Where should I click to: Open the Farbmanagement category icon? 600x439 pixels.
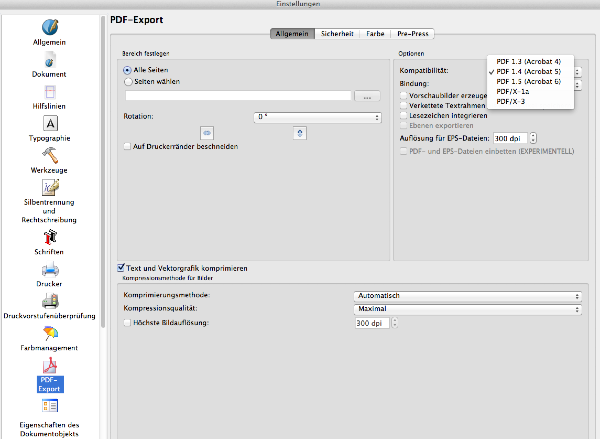[49, 333]
